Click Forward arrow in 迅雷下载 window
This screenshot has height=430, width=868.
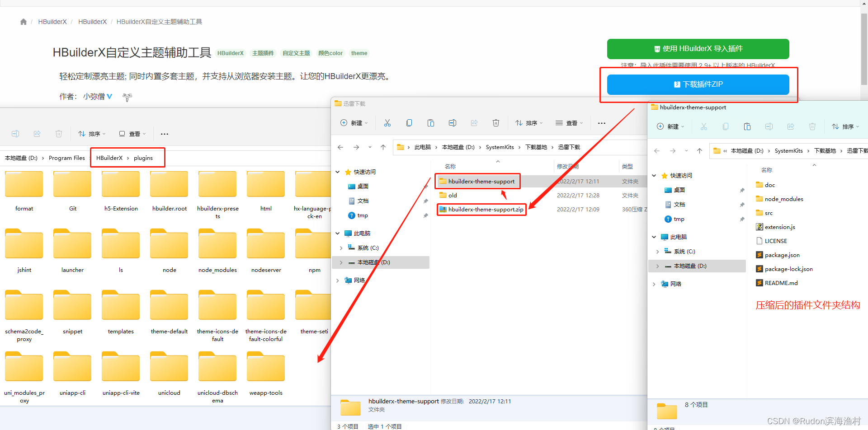click(356, 147)
